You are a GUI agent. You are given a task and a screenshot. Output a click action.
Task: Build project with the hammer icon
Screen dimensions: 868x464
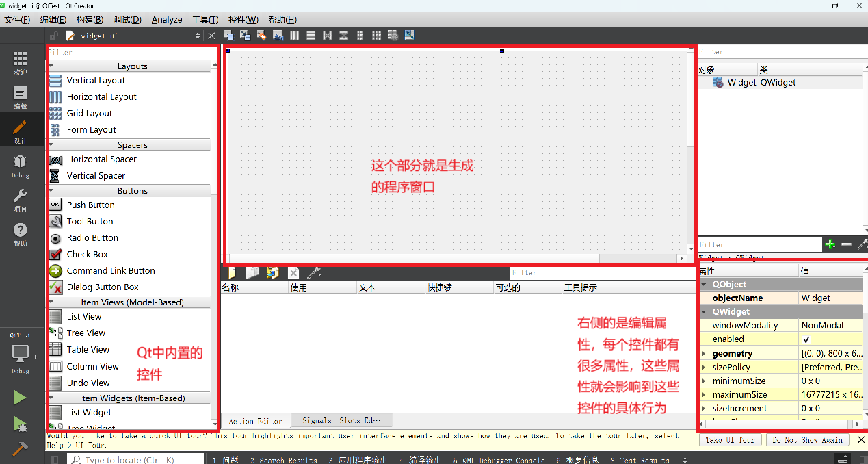click(x=20, y=449)
